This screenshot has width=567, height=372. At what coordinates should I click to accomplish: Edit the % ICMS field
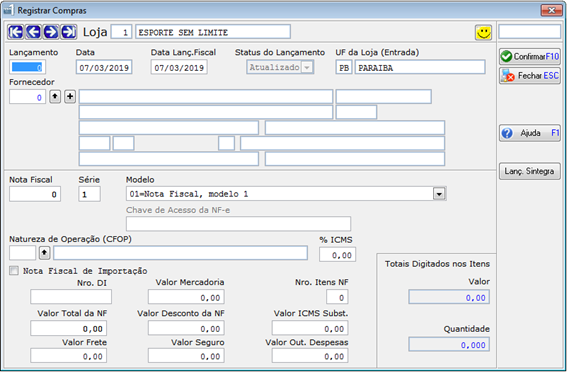tap(337, 255)
